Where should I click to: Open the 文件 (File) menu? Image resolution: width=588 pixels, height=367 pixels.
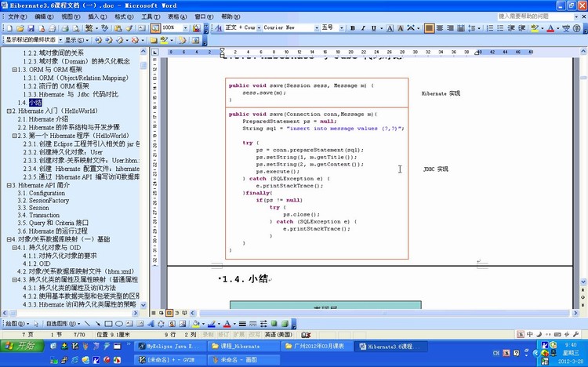tap(17, 16)
